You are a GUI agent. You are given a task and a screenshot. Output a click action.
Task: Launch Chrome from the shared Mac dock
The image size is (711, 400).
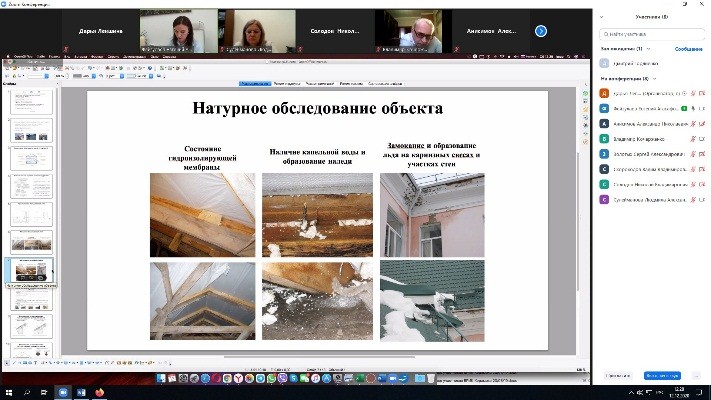tap(227, 378)
